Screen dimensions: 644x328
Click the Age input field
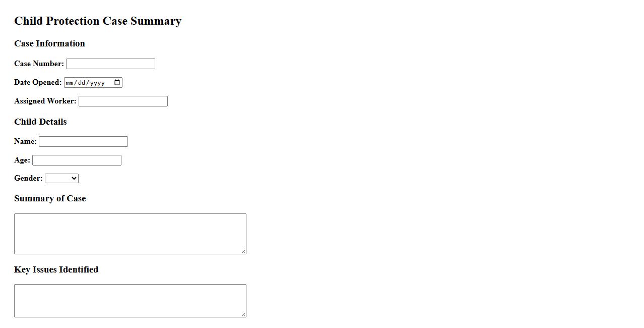coord(77,160)
